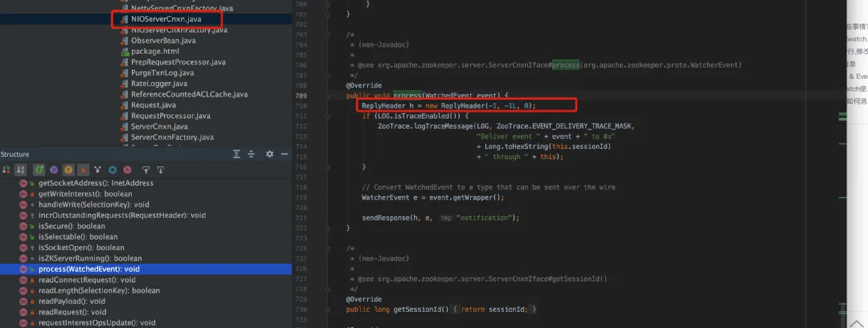Viewport: 868px width, 328px height.
Task: Toggle Show Inherited members (green icon)
Action: click(x=39, y=170)
